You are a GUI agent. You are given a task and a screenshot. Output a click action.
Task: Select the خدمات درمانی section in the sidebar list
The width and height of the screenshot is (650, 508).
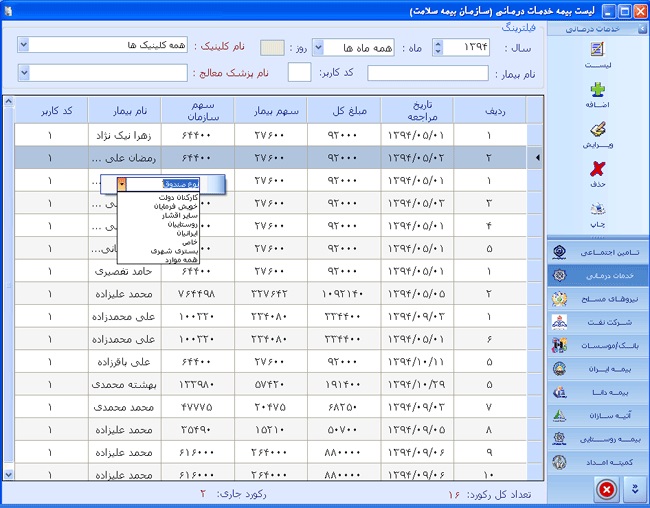[598, 275]
